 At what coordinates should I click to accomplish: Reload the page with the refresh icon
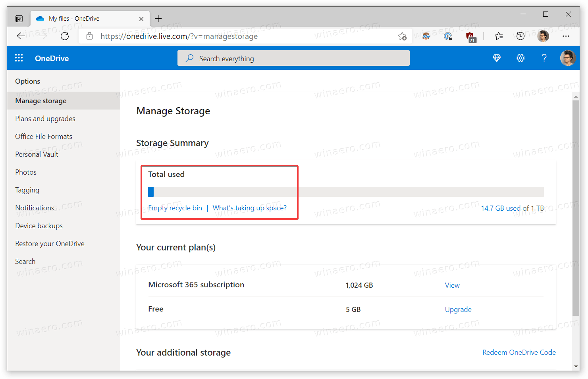click(x=65, y=36)
